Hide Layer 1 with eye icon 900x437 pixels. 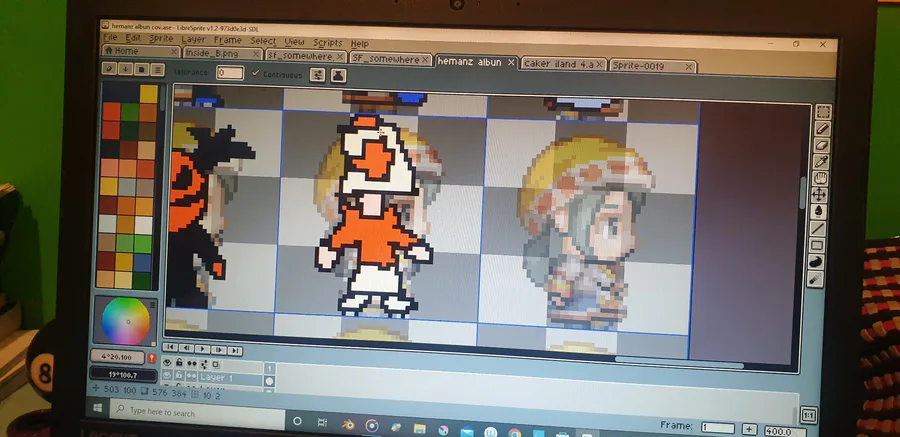(x=166, y=376)
